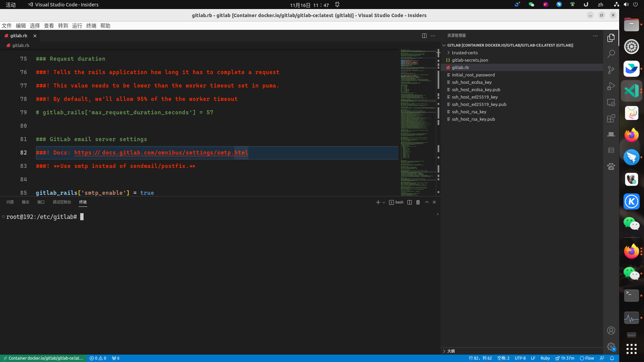The height and width of the screenshot is (362, 644).
Task: Open the 文件 (File) menu
Action: 7,26
